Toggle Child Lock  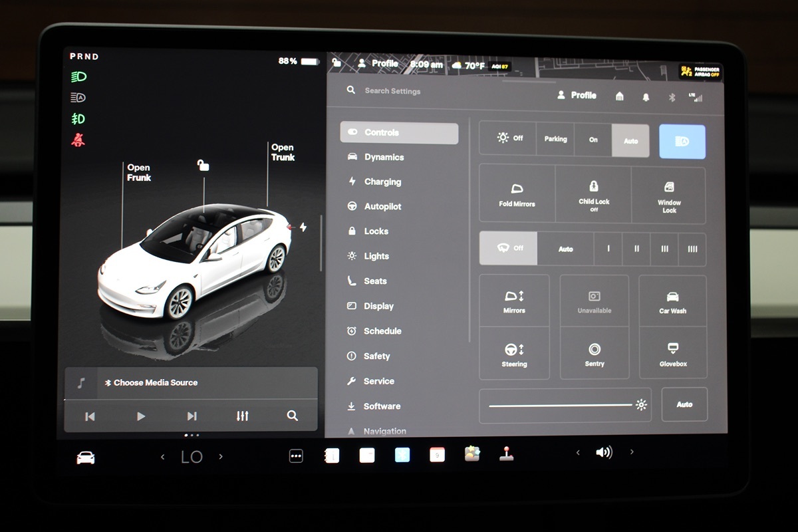pos(593,188)
